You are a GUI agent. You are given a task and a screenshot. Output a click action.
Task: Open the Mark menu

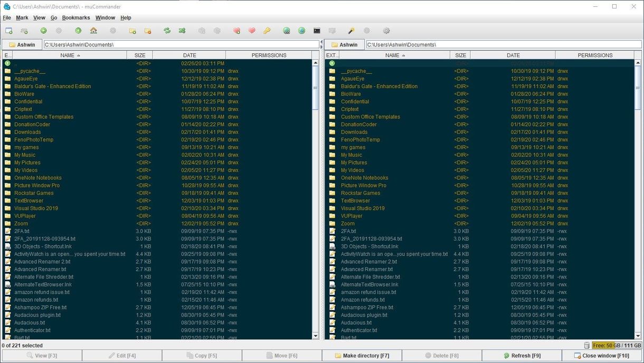pyautogui.click(x=22, y=17)
